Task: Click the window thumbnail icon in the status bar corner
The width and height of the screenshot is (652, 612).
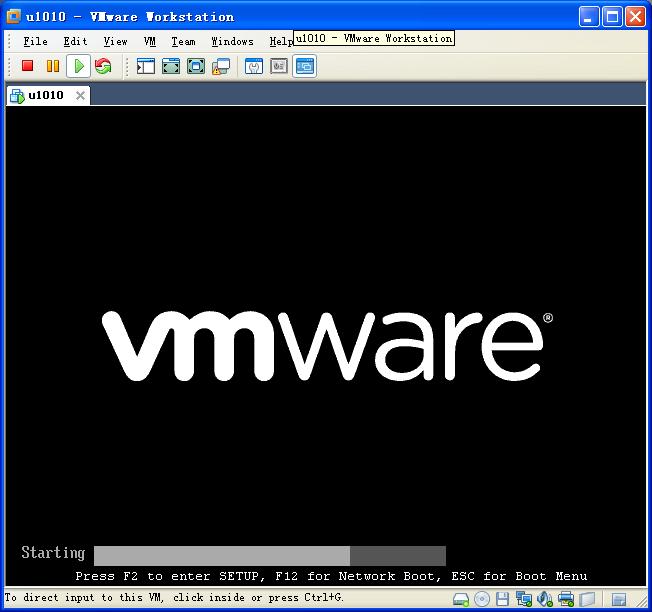Action: (x=619, y=599)
